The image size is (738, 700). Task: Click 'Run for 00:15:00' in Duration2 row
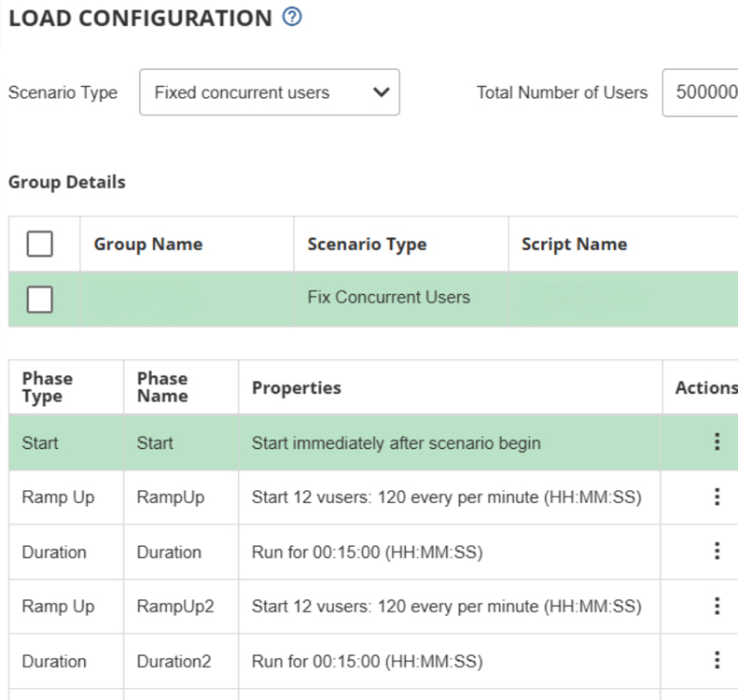coord(367,662)
